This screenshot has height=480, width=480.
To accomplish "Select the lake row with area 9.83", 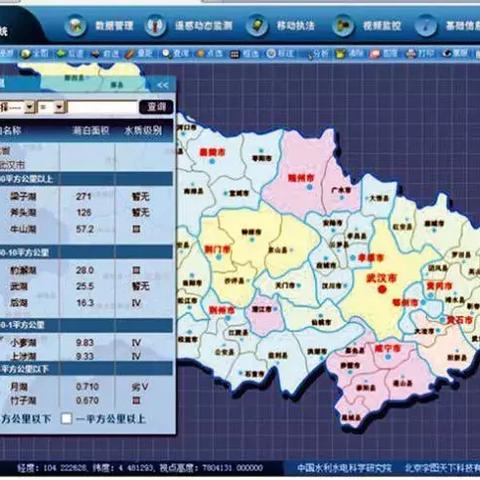I will click(87, 343).
